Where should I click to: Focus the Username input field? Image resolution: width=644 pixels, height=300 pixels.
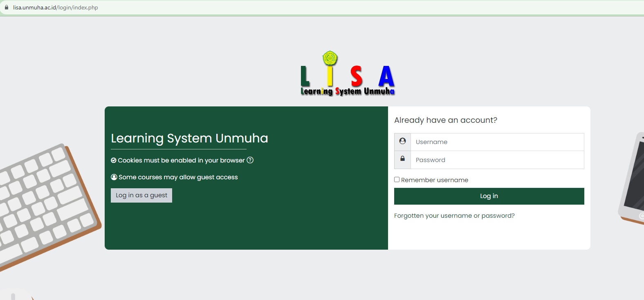point(497,142)
